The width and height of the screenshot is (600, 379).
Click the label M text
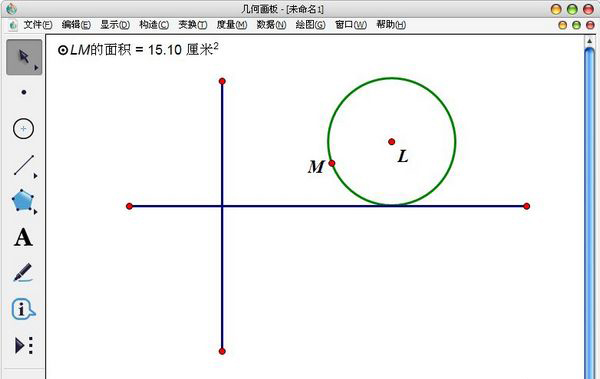tap(316, 167)
